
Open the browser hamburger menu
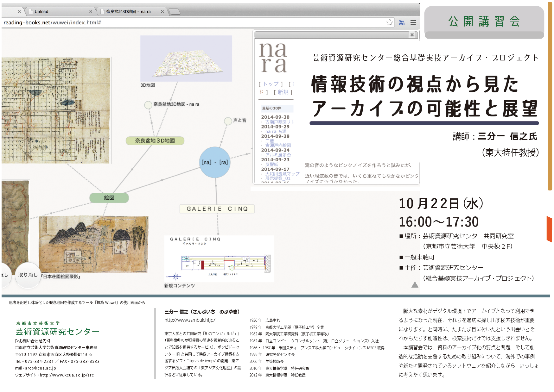click(413, 22)
